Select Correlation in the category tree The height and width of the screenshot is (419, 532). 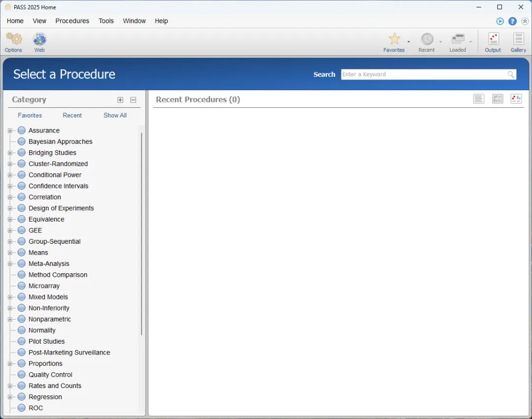point(45,197)
